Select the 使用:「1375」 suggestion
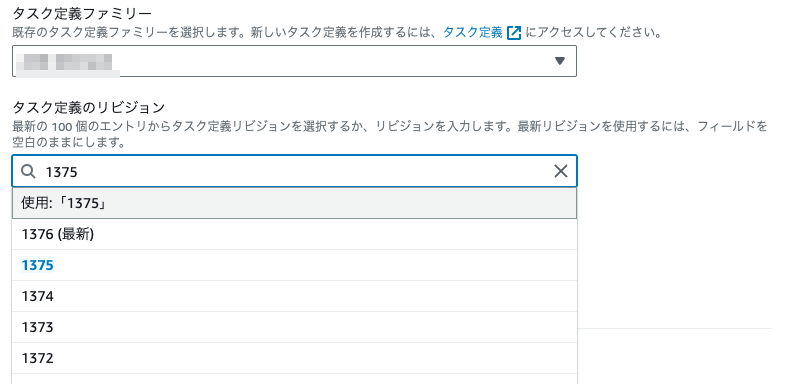 [x=294, y=203]
